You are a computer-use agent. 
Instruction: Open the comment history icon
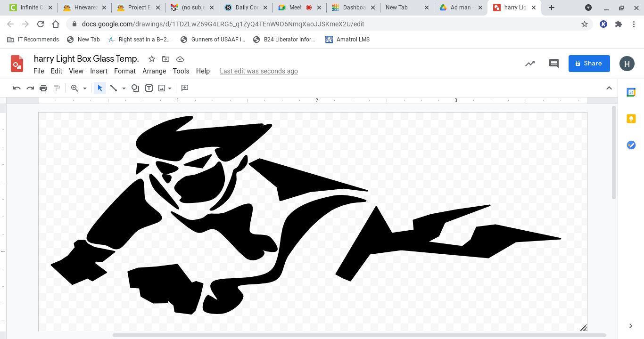click(x=554, y=64)
